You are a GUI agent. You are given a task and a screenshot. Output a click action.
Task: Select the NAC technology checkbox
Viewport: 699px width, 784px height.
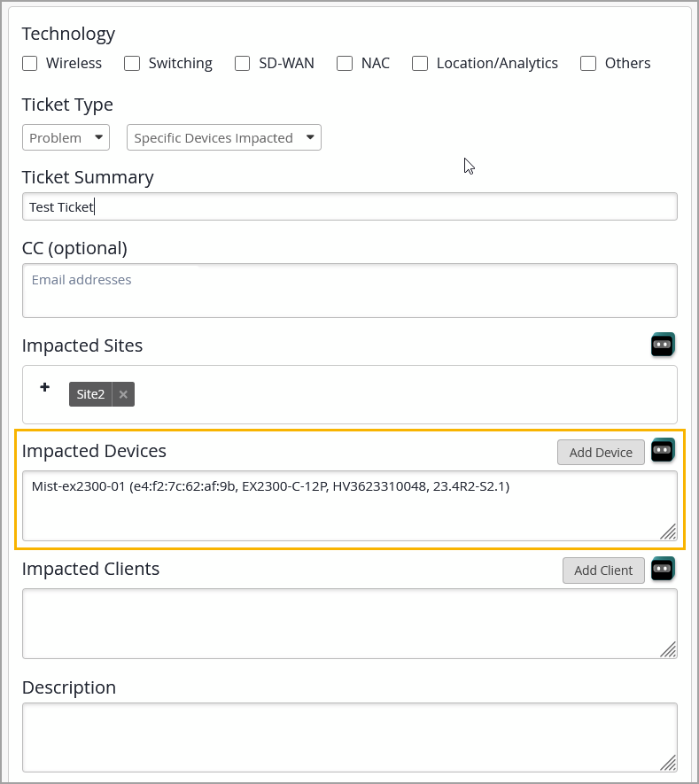coord(345,64)
